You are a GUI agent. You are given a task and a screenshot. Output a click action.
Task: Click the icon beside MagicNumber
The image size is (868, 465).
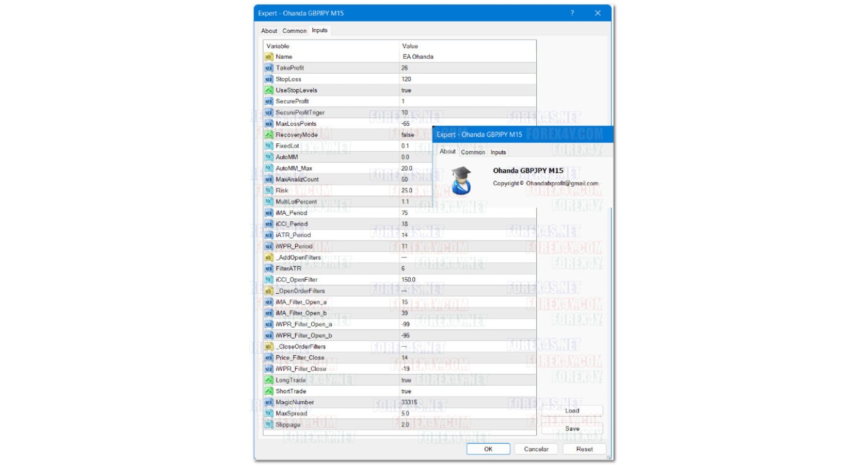click(268, 402)
